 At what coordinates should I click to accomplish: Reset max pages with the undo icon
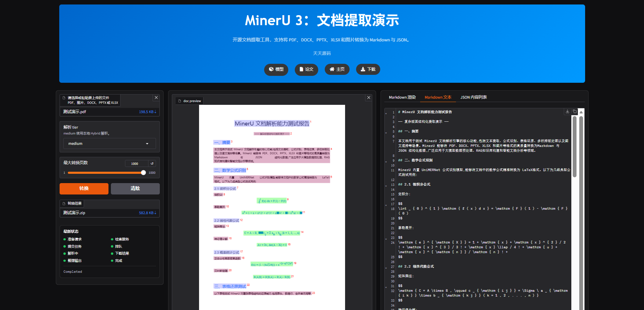152,163
